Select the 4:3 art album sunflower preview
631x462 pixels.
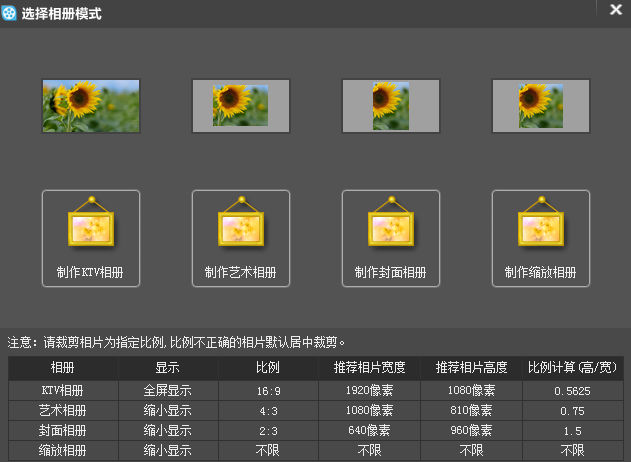[x=241, y=106]
